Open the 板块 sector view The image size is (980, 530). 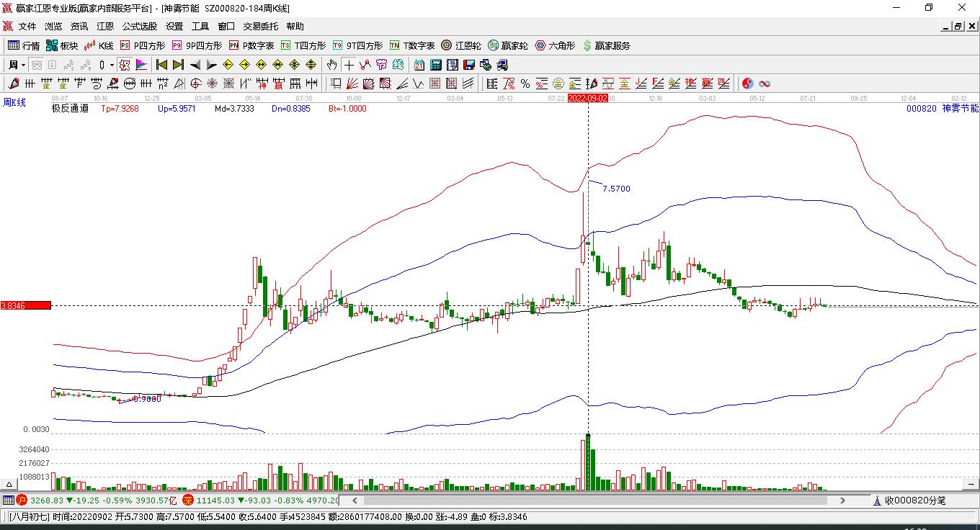coord(62,45)
